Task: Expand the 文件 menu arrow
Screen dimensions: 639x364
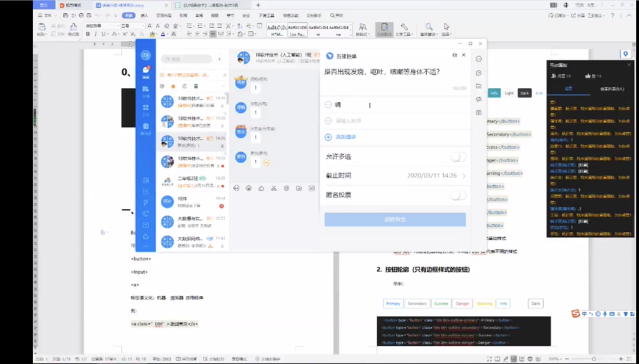Action: coord(55,16)
